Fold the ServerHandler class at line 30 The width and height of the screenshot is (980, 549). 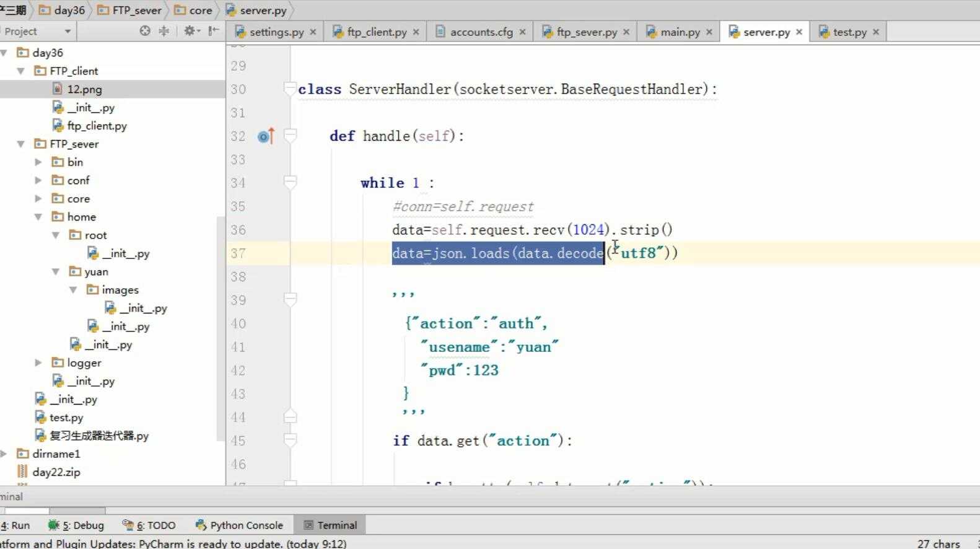coord(290,89)
